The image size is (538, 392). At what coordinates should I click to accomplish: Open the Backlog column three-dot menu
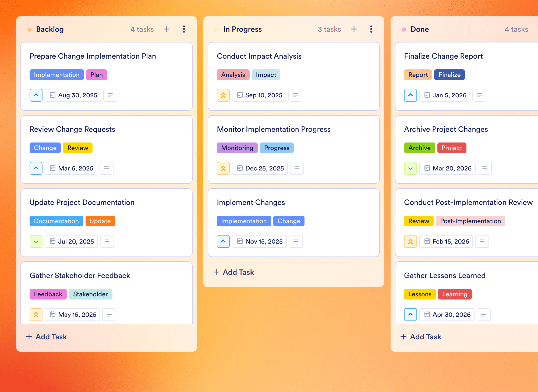184,29
